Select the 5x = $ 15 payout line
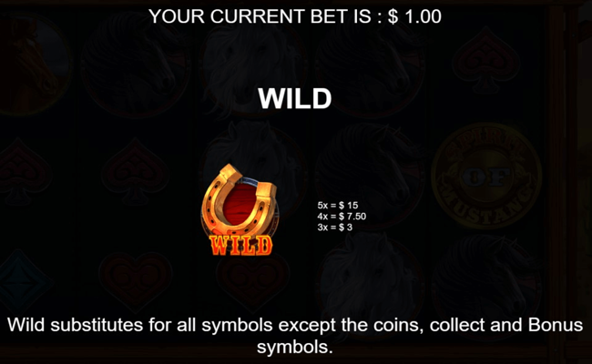This screenshot has height=364, width=592. coord(338,205)
